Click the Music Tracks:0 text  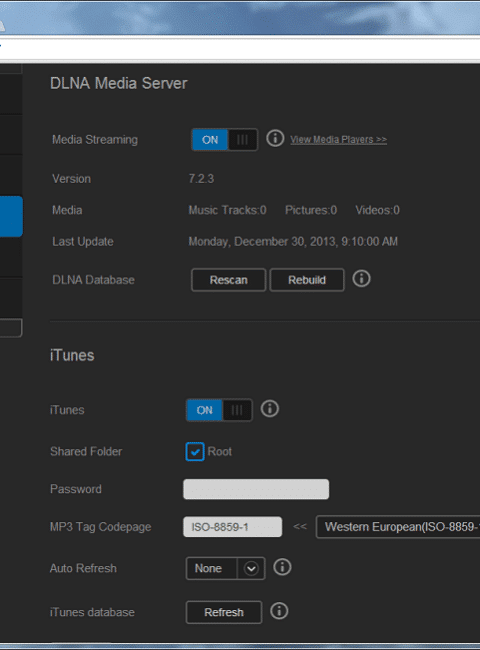tap(227, 210)
